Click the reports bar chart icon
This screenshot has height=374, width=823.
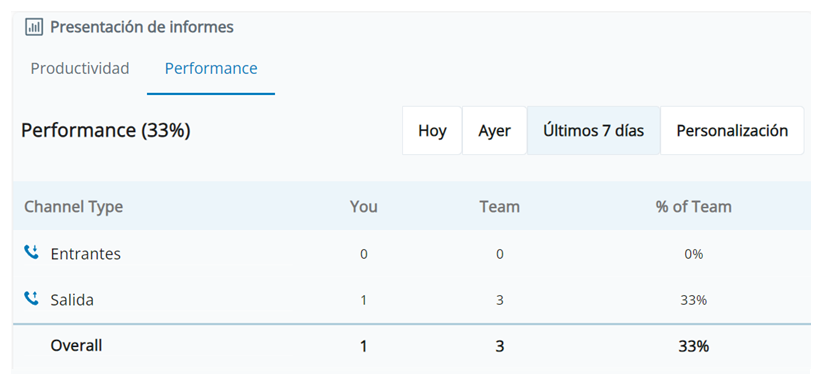click(x=34, y=27)
